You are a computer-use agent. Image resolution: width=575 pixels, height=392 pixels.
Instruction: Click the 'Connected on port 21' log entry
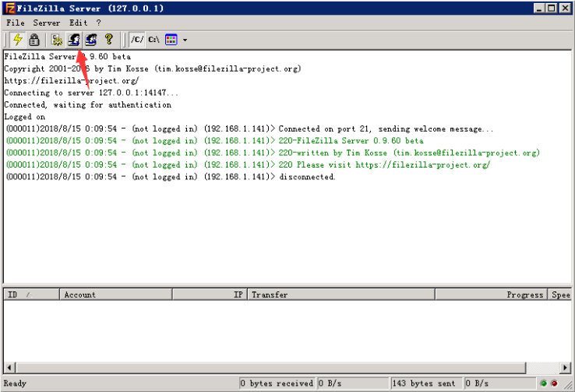coord(250,129)
